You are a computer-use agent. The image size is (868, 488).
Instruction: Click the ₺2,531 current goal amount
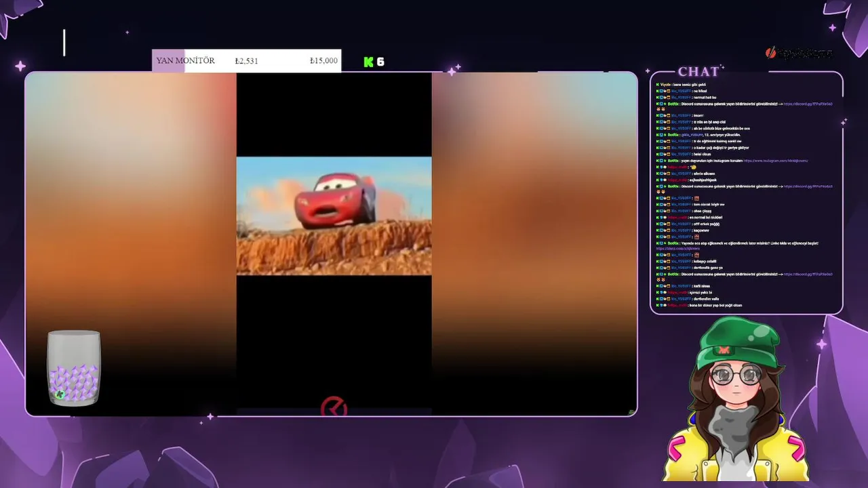coord(246,61)
